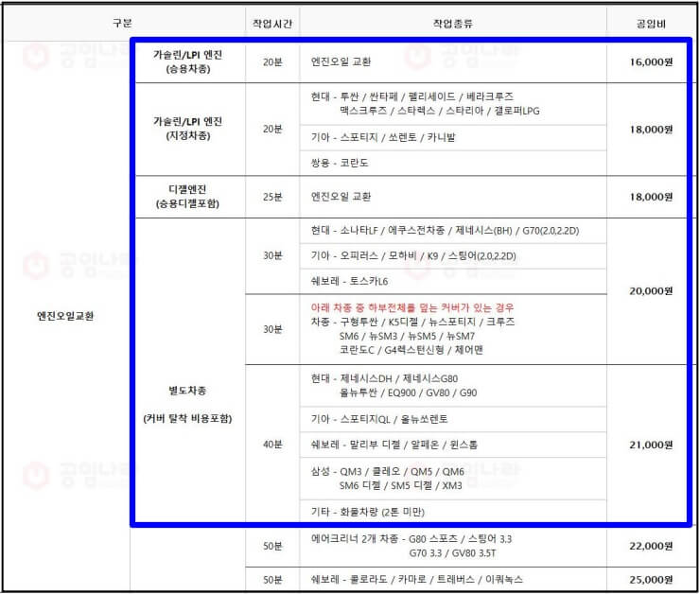Click the 40분 work time cell
Screen dimensions: 700x594
coord(272,445)
